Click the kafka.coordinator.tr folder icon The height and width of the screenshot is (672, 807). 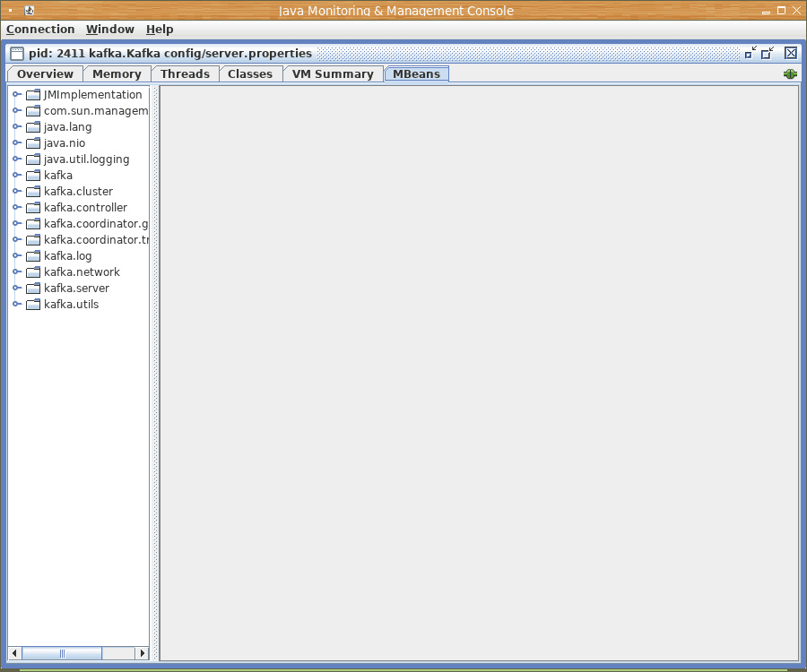[x=33, y=239]
